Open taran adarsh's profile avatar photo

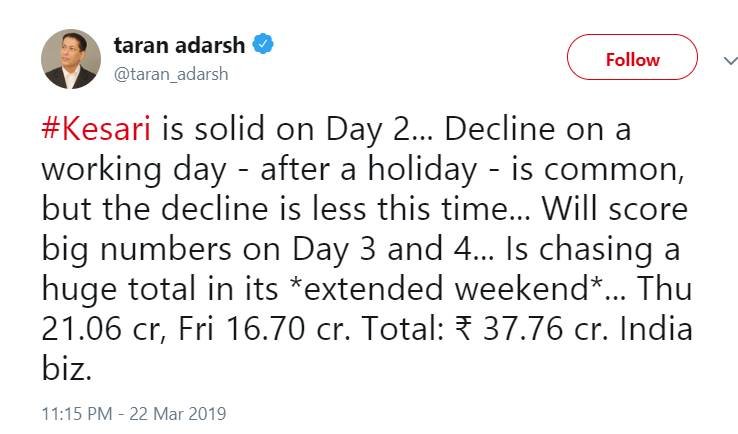pyautogui.click(x=71, y=59)
